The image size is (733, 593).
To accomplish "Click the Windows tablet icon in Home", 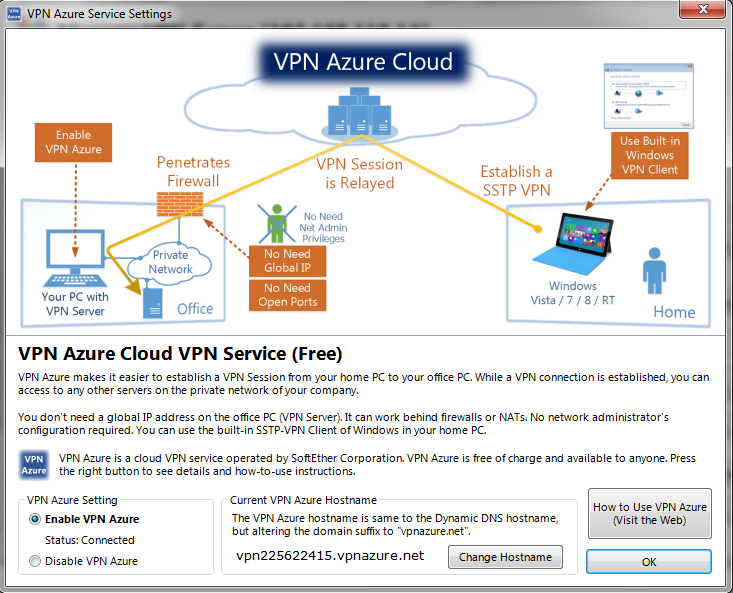I will (573, 243).
